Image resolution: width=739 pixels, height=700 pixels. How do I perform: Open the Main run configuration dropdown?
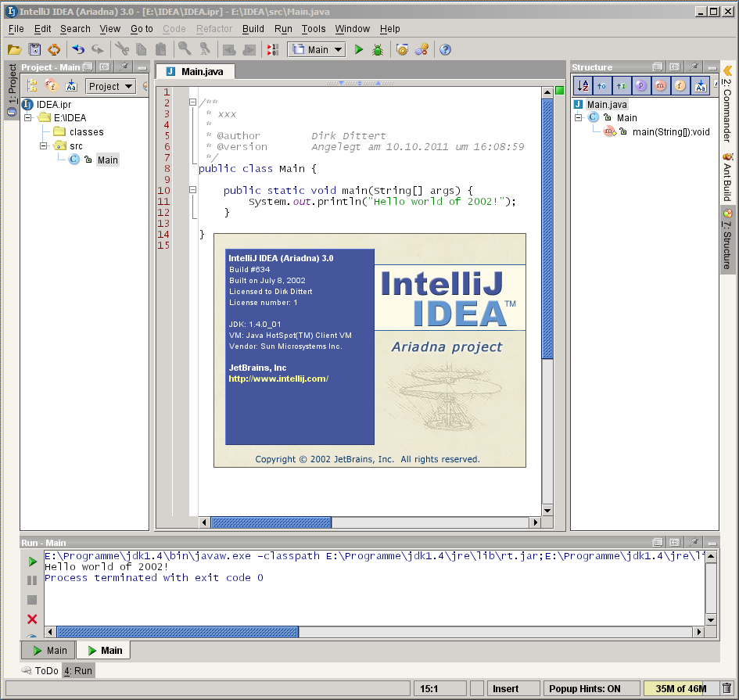click(317, 49)
